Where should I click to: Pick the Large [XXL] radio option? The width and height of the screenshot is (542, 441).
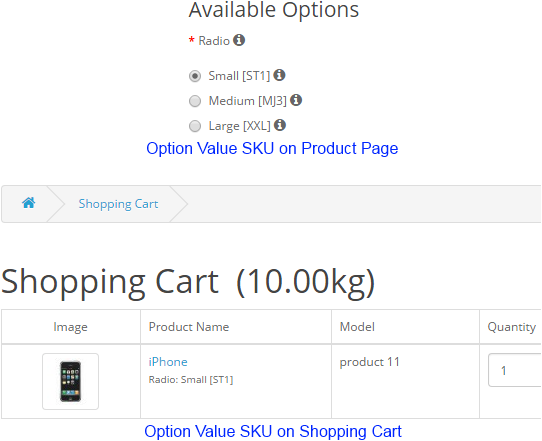click(195, 126)
